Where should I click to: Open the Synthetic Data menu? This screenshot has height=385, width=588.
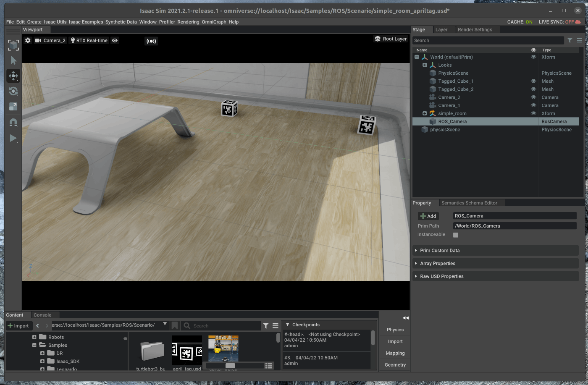[x=121, y=22]
